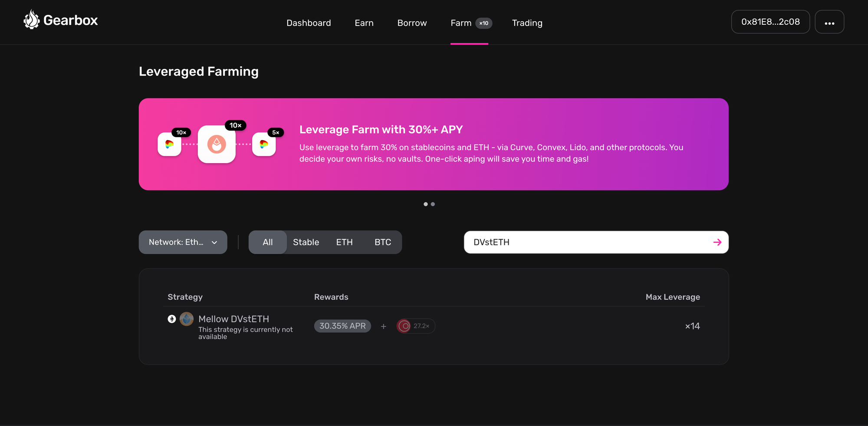Click the pink arrow in search field
The height and width of the screenshot is (426, 868).
coord(717,242)
